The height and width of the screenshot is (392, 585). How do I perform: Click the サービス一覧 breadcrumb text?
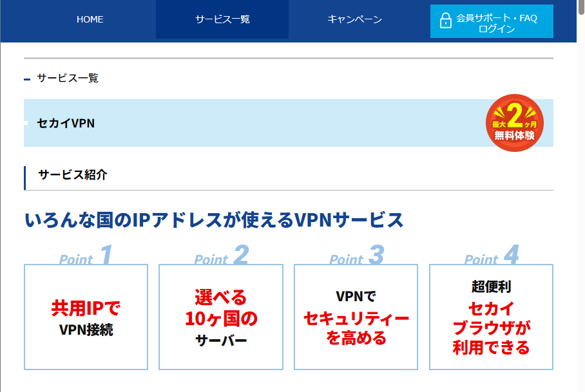[68, 79]
